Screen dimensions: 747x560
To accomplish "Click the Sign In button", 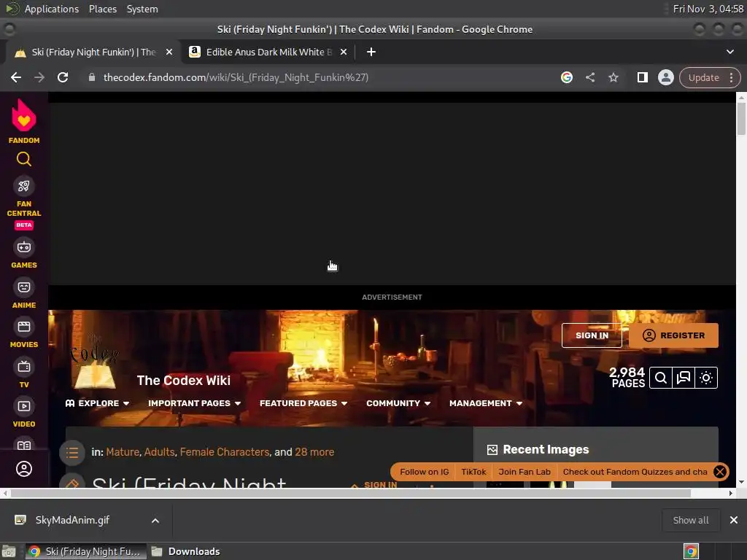I will (x=592, y=335).
